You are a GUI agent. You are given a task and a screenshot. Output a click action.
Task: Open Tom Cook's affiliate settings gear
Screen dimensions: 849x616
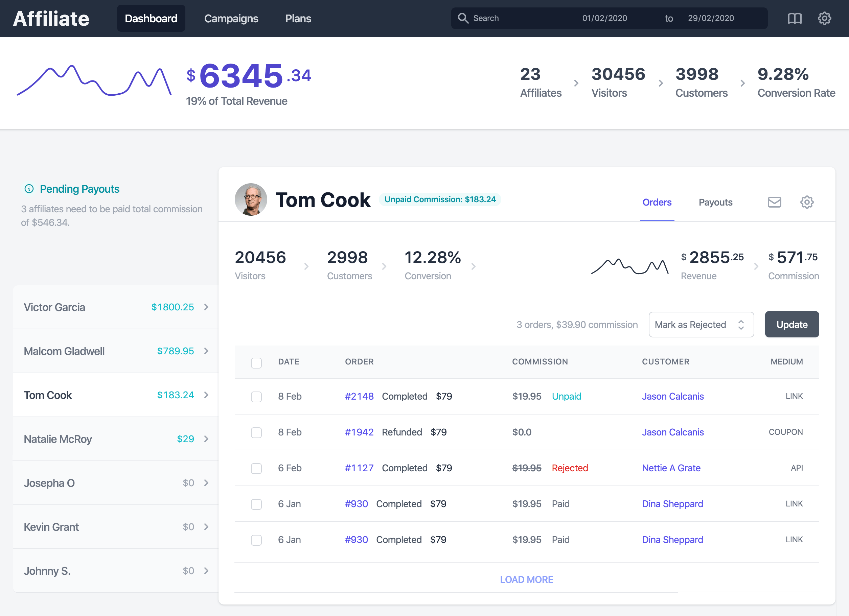coord(807,202)
